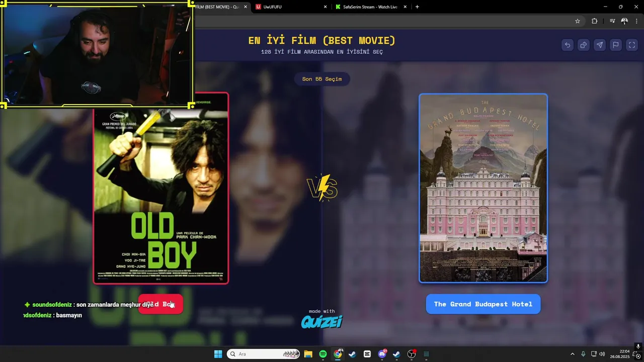Viewport: 644px width, 362px height.
Task: Close the EN İYİ FİLM tab
Action: (x=246, y=7)
